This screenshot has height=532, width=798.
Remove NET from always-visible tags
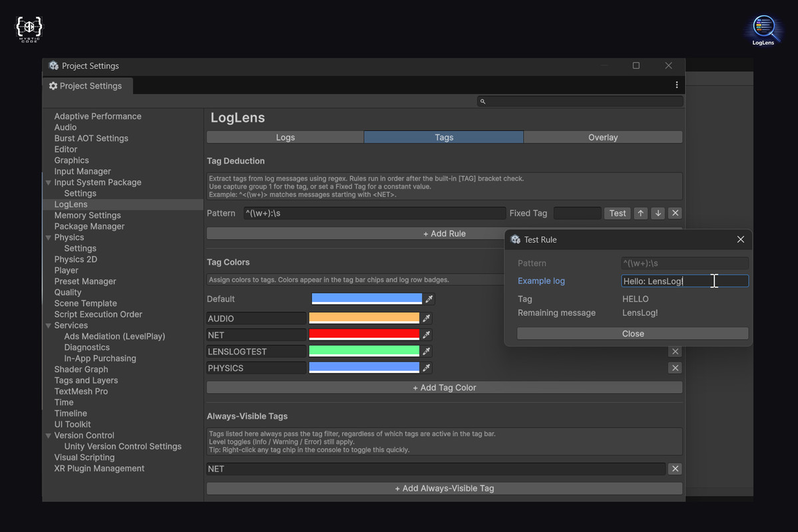(x=675, y=469)
